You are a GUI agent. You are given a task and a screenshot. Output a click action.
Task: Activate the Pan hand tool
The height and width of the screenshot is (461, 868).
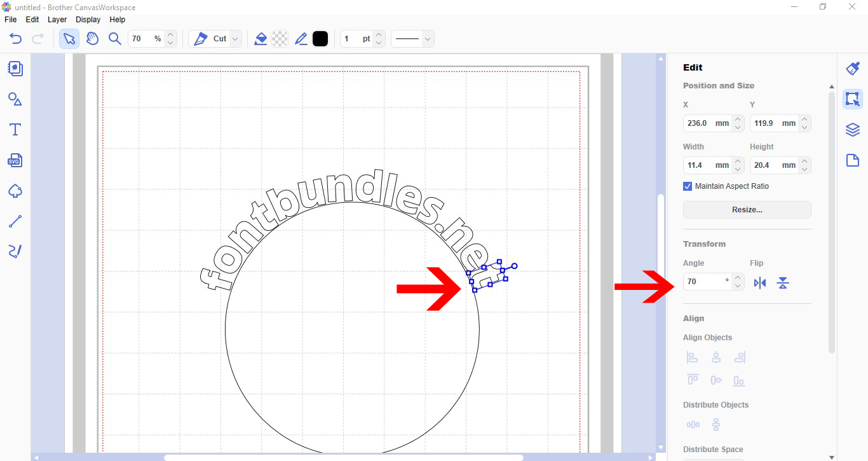click(x=92, y=39)
